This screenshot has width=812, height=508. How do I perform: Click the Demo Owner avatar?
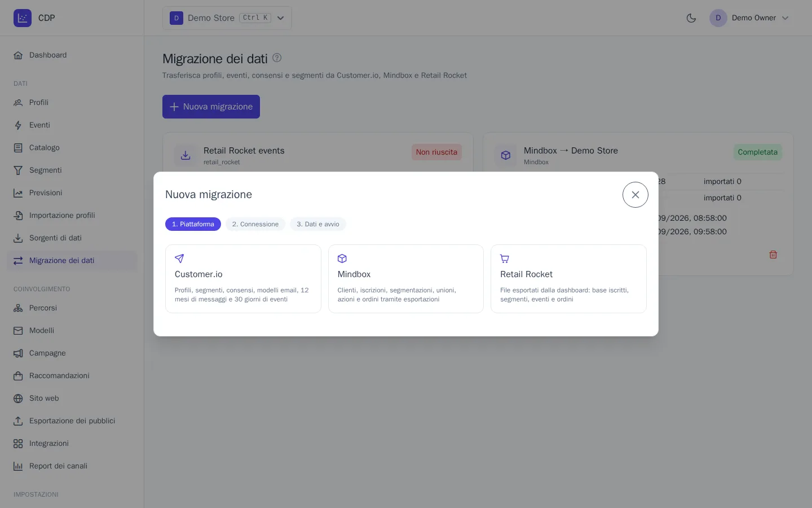click(718, 18)
